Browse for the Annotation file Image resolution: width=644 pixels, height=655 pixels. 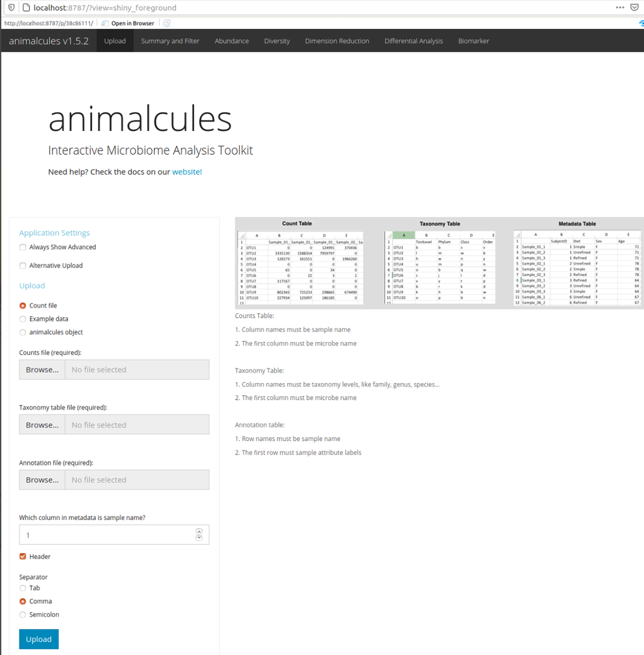pyautogui.click(x=42, y=480)
